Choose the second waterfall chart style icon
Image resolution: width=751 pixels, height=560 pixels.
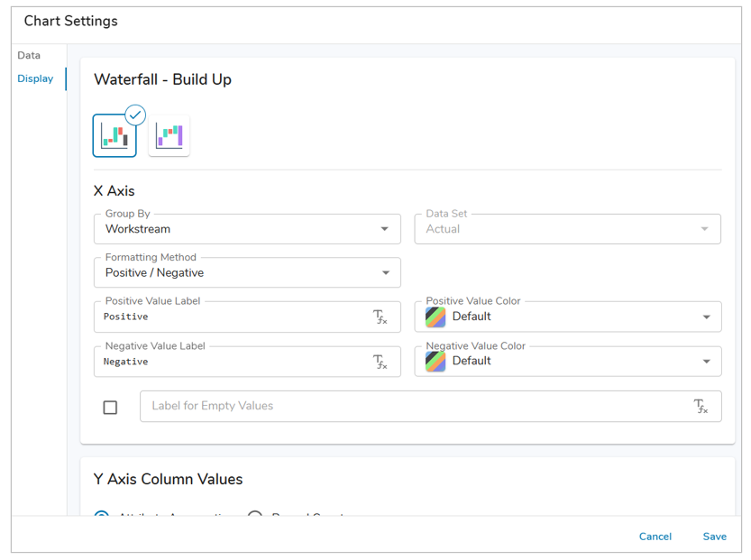point(169,136)
